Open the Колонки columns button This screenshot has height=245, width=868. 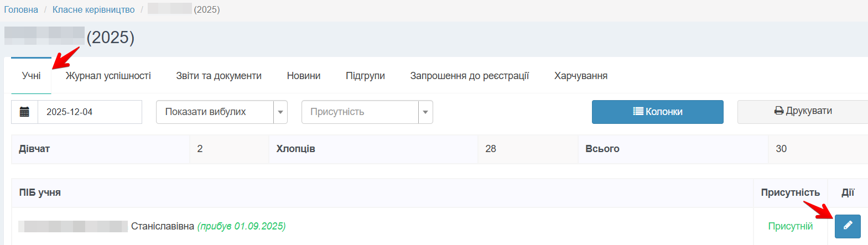point(657,112)
